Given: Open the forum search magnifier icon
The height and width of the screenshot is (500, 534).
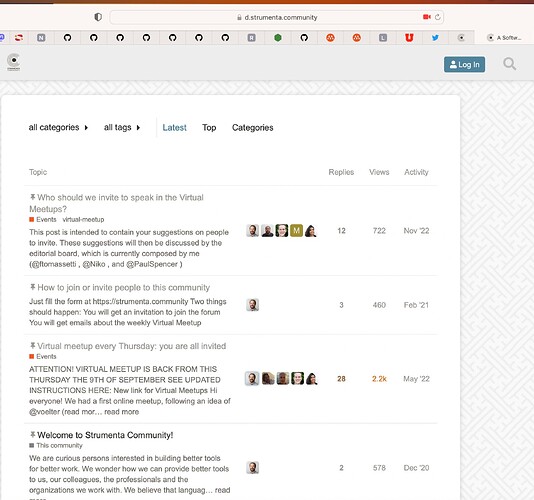Looking at the screenshot, I should (509, 64).
